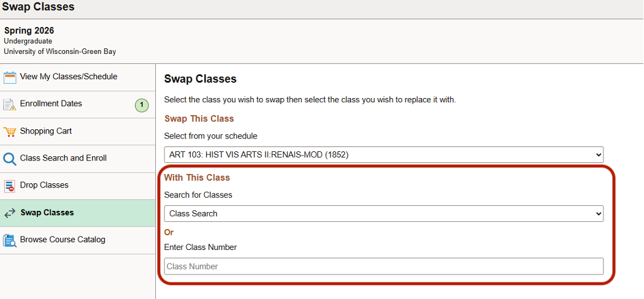Click the Swap Classes arrows icon
The image size is (644, 299).
(10, 213)
